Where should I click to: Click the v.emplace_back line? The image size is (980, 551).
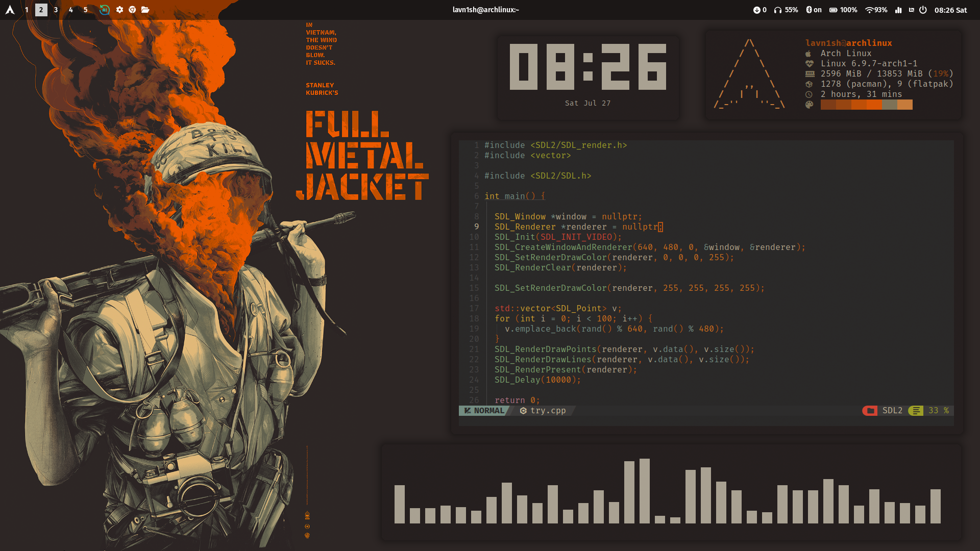614,329
